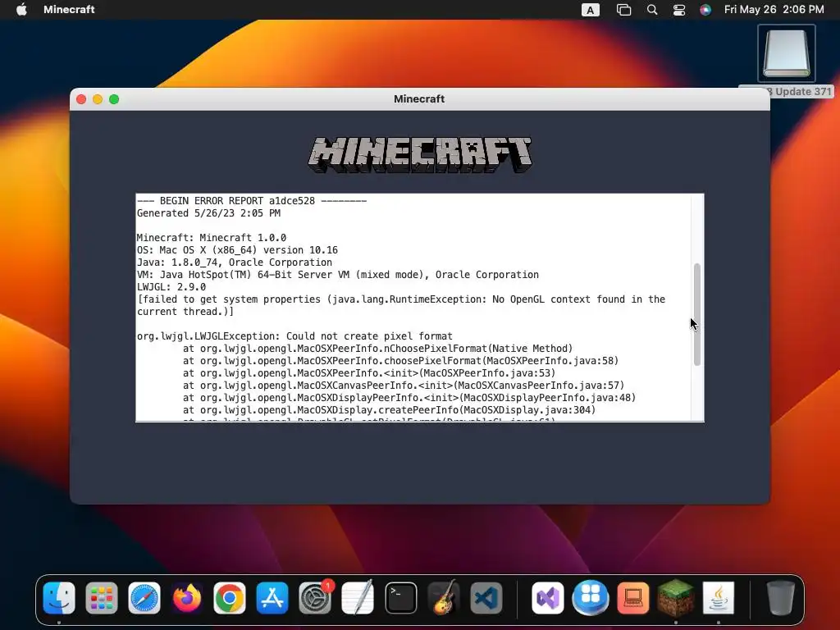The width and height of the screenshot is (840, 630).
Task: Open the App Store dock icon
Action: [272, 598]
